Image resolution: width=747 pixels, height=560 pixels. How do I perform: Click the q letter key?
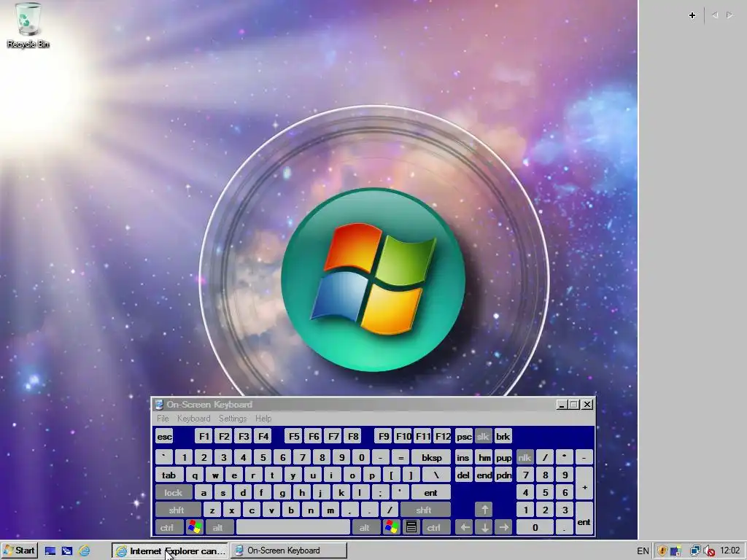[x=194, y=475]
